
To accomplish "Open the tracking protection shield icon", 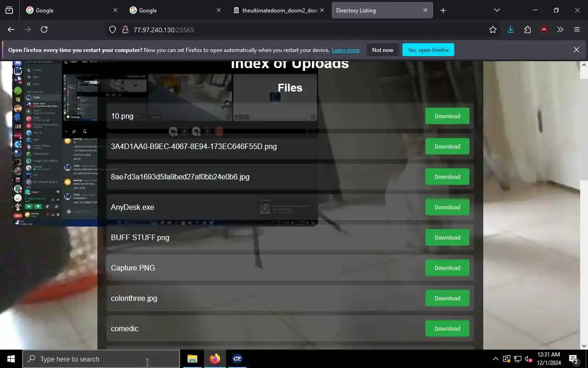I will (113, 29).
